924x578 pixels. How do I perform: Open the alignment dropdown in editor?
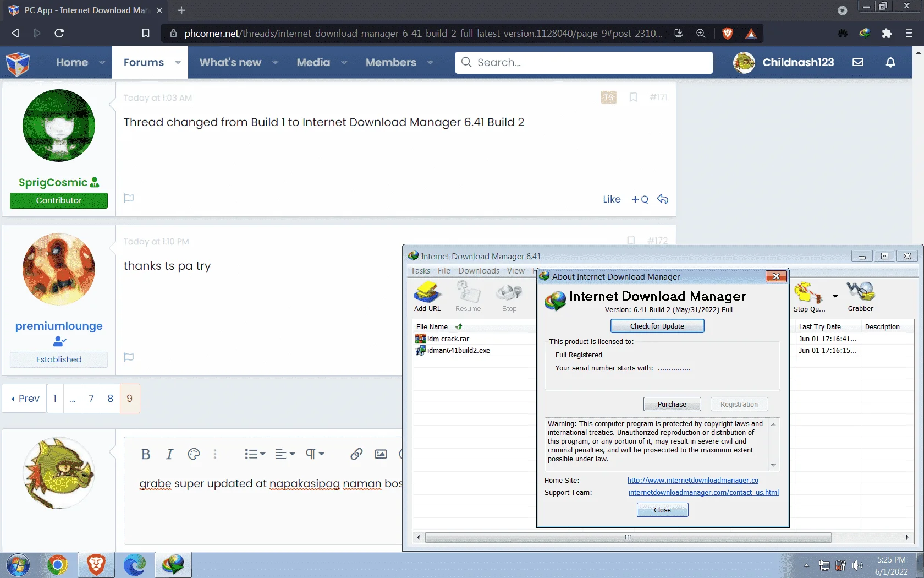coord(285,454)
